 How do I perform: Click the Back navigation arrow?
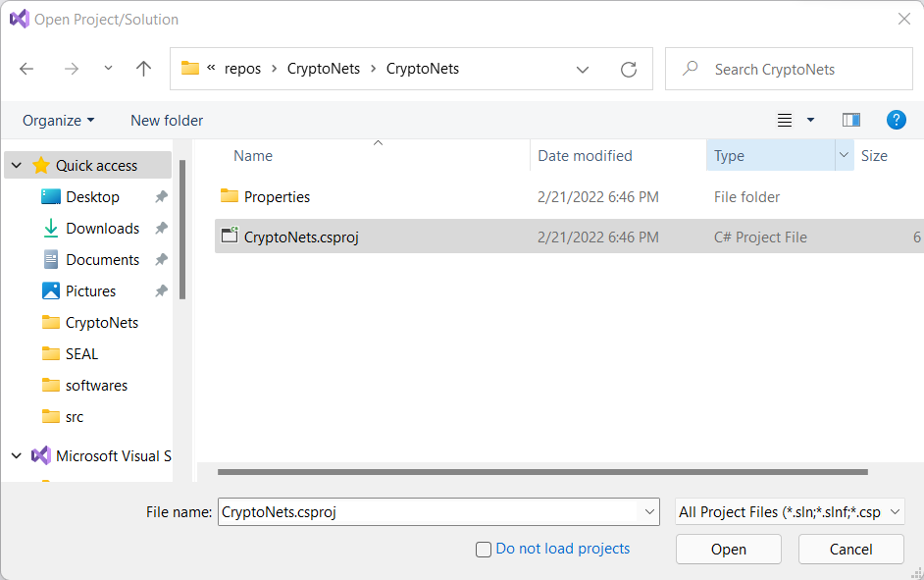coord(26,69)
